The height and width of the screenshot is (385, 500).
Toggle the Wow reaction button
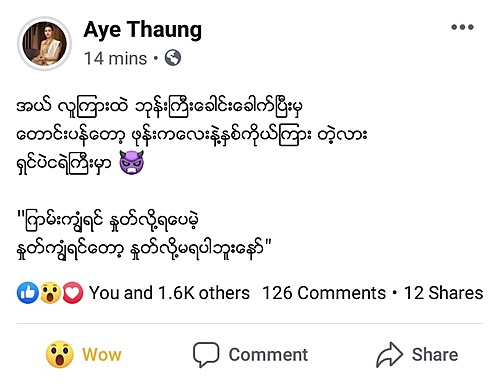pyautogui.click(x=84, y=354)
